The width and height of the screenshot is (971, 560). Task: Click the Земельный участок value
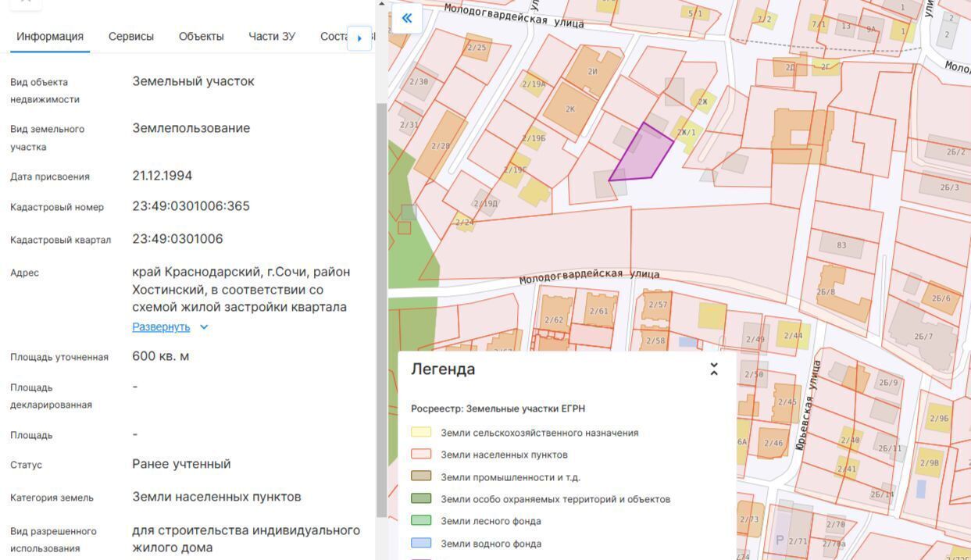pyautogui.click(x=193, y=81)
